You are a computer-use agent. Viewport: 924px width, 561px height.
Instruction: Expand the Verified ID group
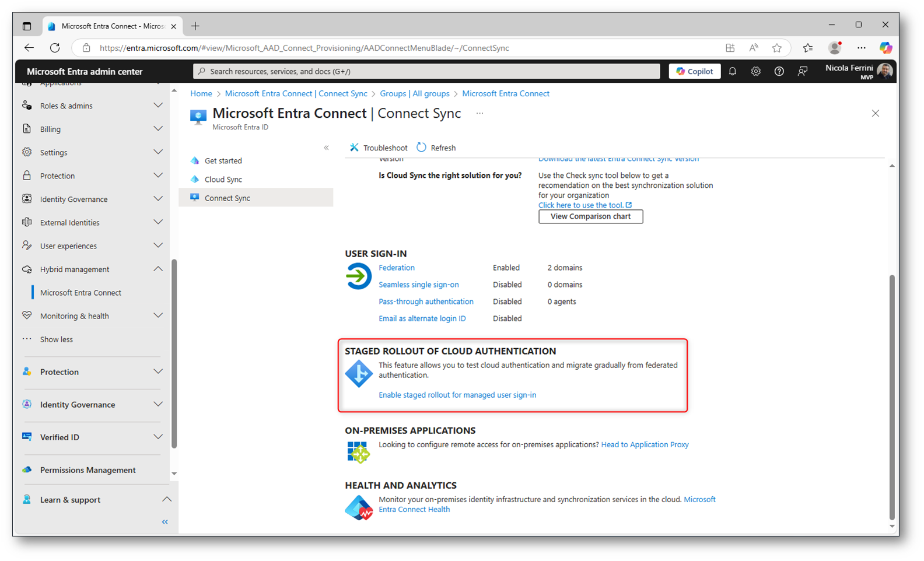click(x=93, y=437)
